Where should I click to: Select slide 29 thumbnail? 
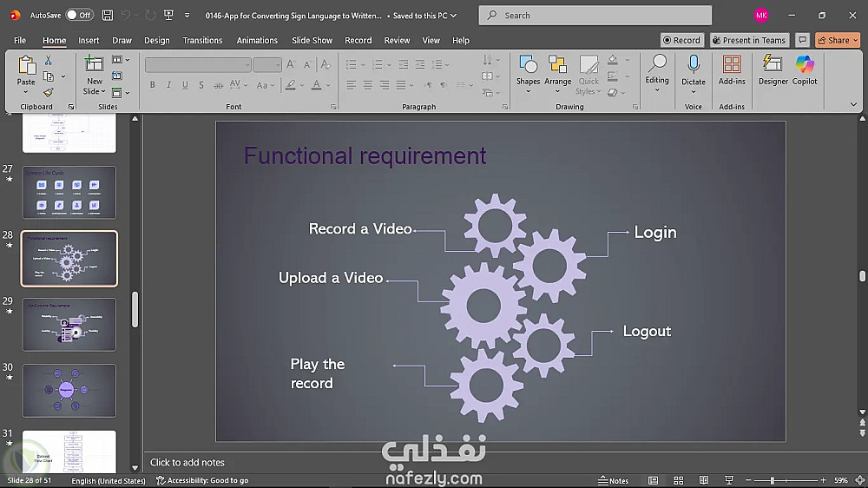pos(69,325)
